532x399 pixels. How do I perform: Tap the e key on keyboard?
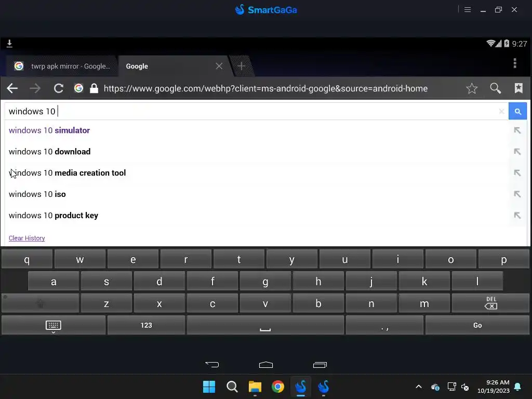(133, 260)
